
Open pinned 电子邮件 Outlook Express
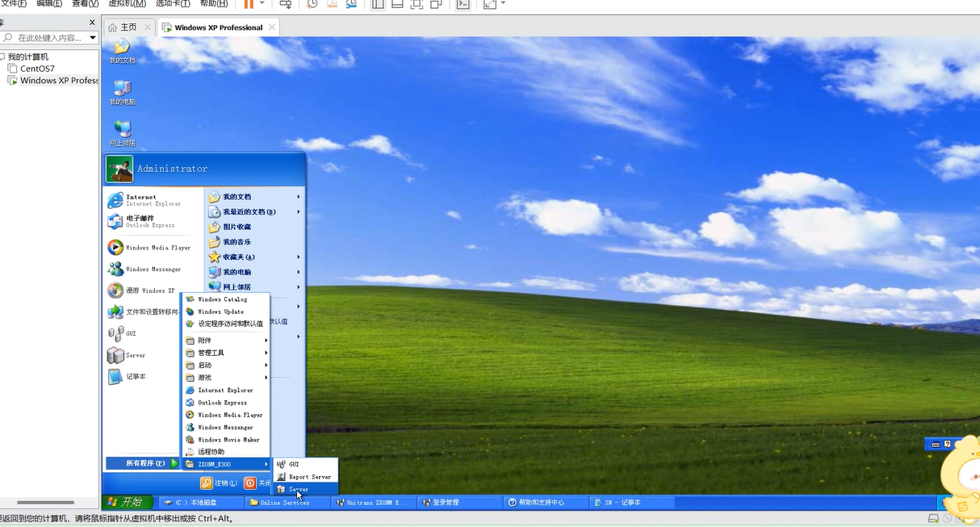(x=153, y=221)
